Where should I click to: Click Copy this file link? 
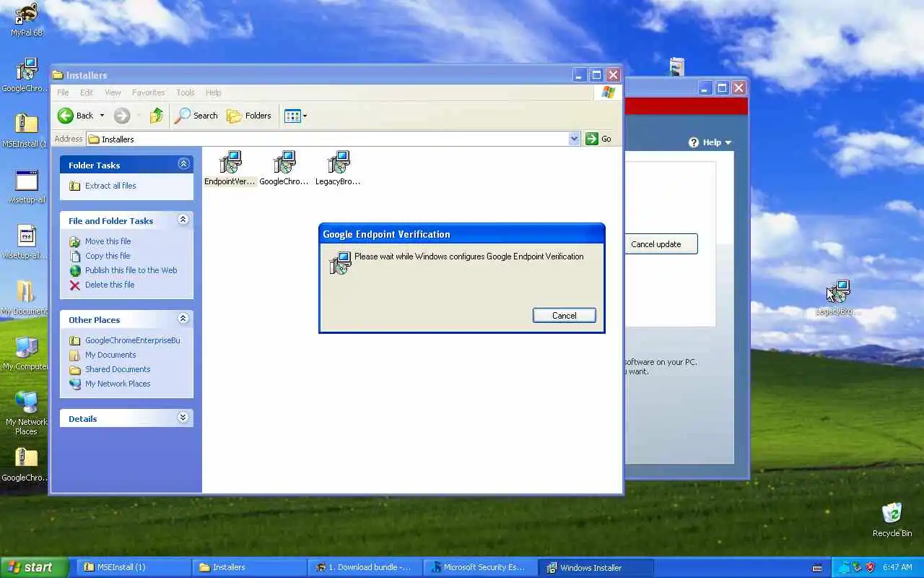[x=108, y=256]
